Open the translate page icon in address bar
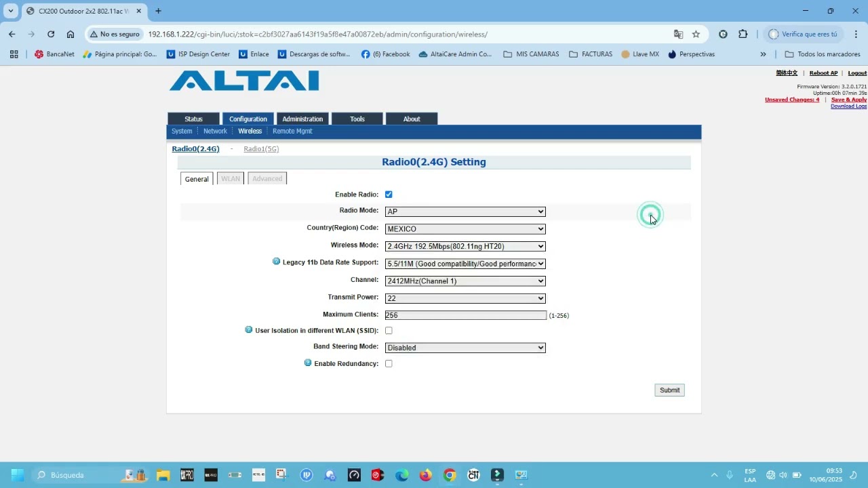Viewport: 868px width, 488px height. [678, 34]
